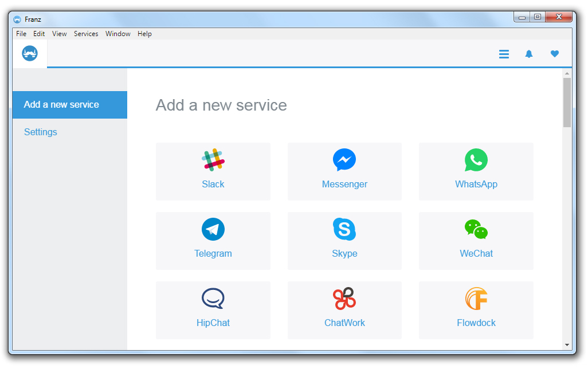Close the Franz window
This screenshot has height=369, width=588.
click(x=559, y=17)
